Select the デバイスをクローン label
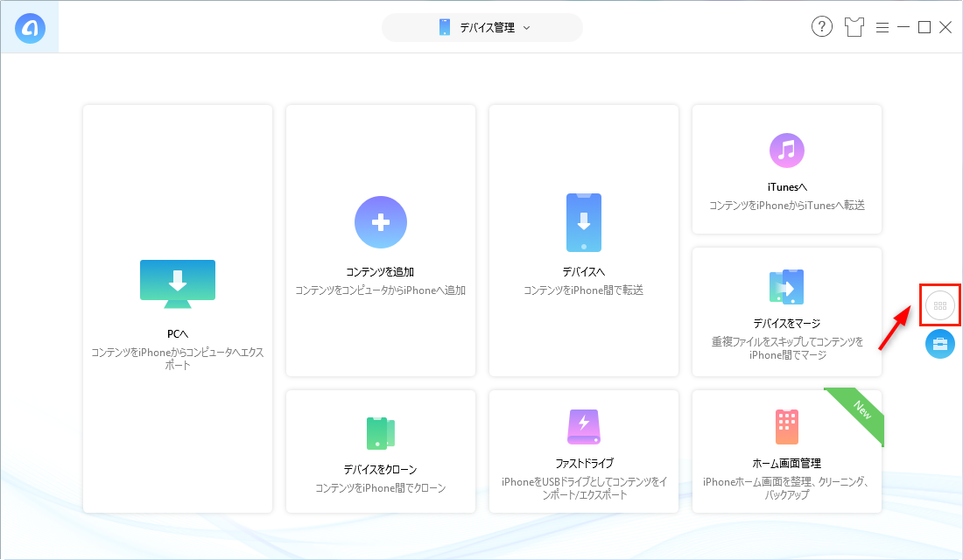Screen dimensions: 963x560 380,470
